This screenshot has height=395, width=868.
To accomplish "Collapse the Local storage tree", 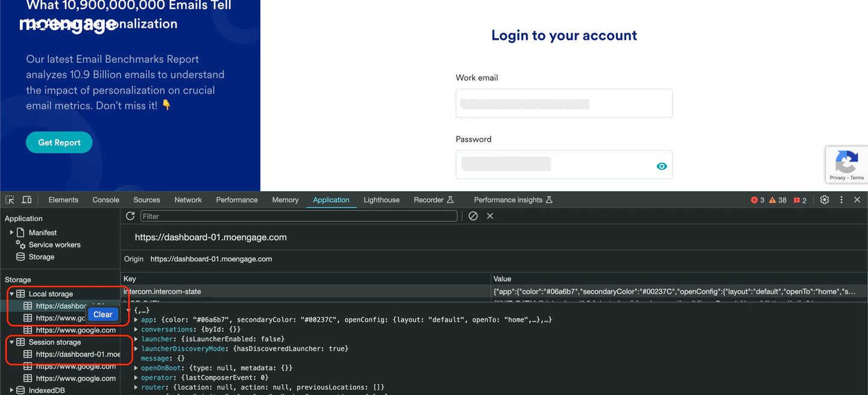I will click(x=11, y=294).
